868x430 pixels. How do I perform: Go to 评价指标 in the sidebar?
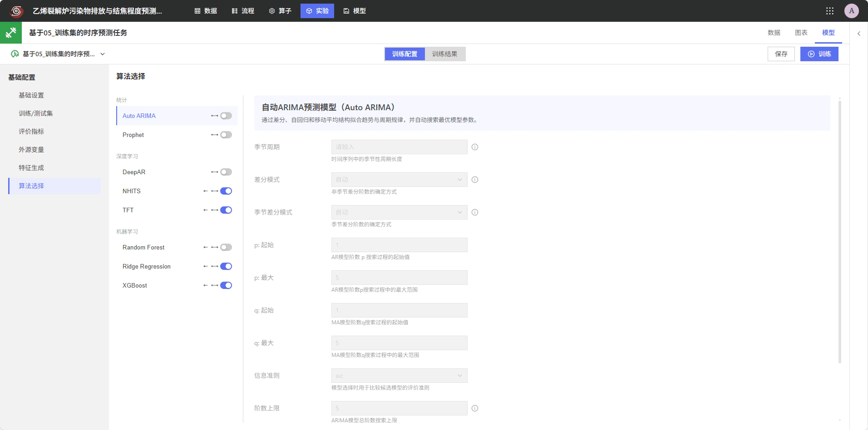click(31, 132)
